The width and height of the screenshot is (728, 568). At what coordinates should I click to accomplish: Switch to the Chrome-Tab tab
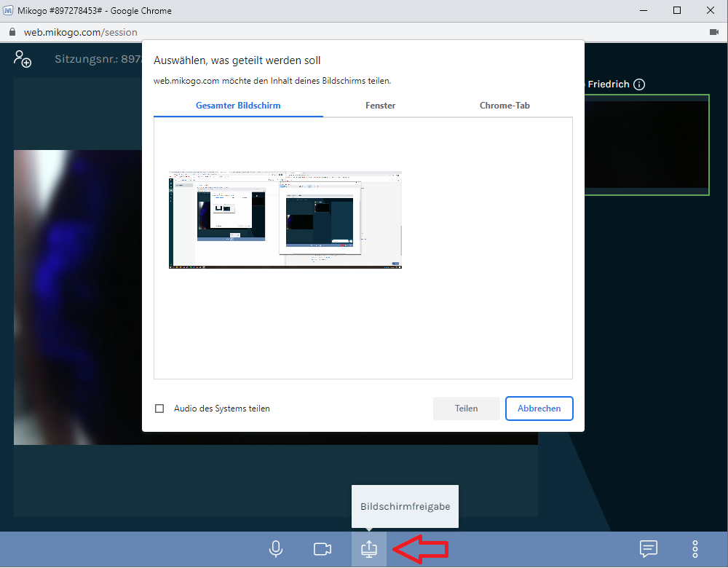[505, 106]
